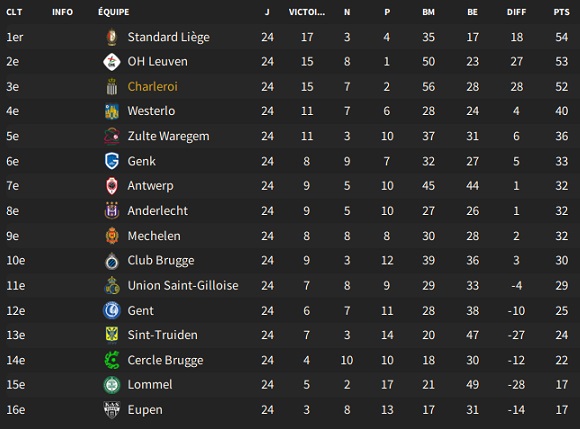The image size is (580, 429).
Task: Click the Lommel club crest
Action: pyautogui.click(x=112, y=385)
